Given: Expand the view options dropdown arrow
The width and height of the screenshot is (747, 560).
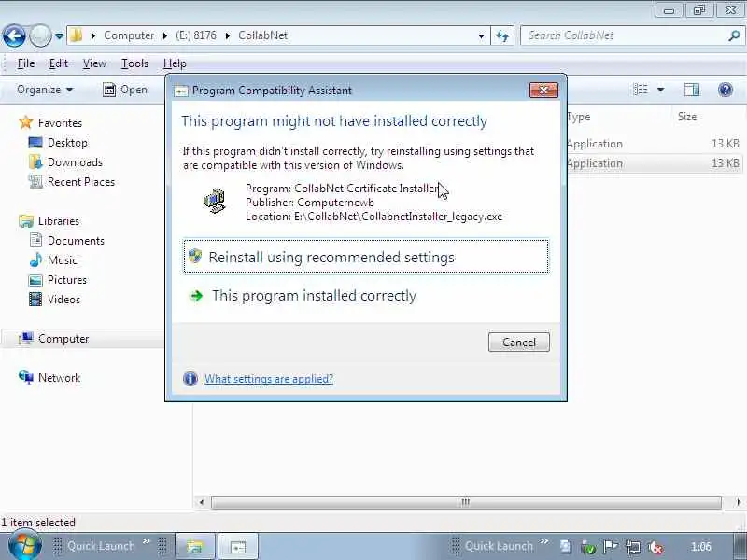Looking at the screenshot, I should (661, 90).
